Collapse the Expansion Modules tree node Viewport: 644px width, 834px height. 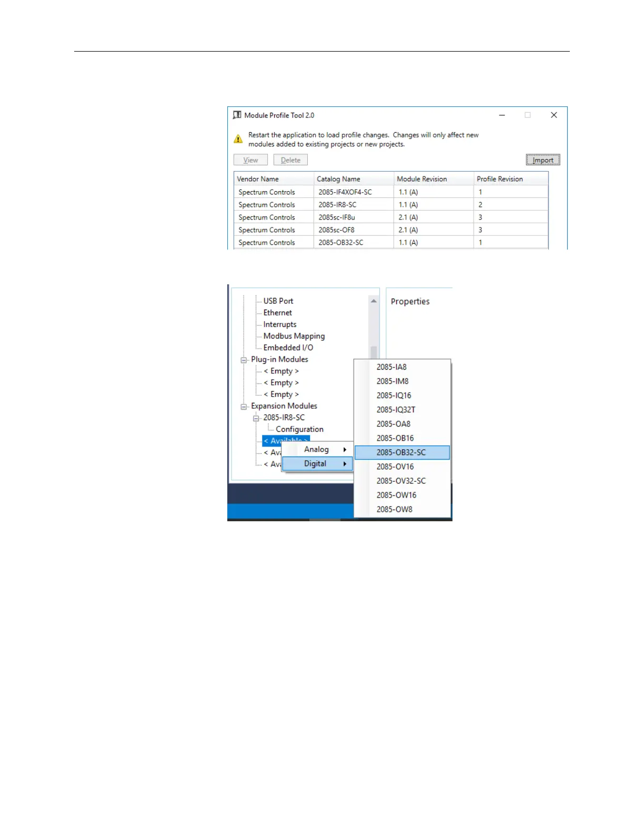(x=244, y=406)
